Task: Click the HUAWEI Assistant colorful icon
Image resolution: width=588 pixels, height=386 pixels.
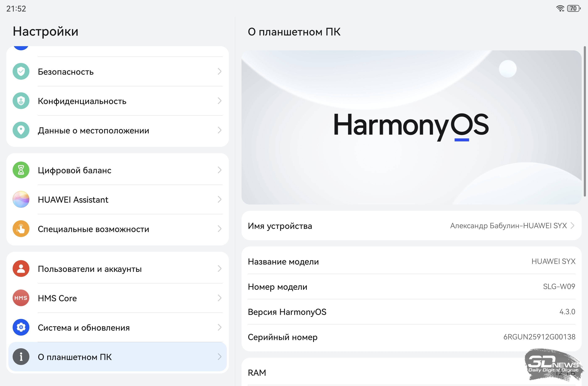Action: 21,200
